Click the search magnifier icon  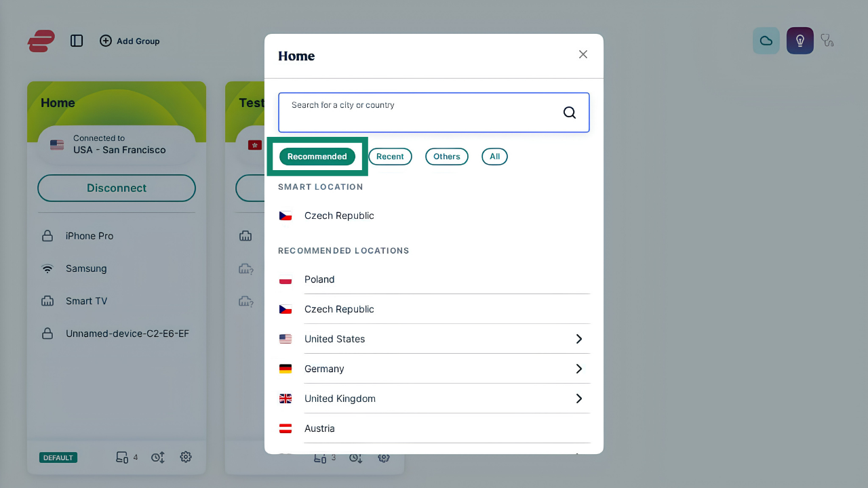570,113
